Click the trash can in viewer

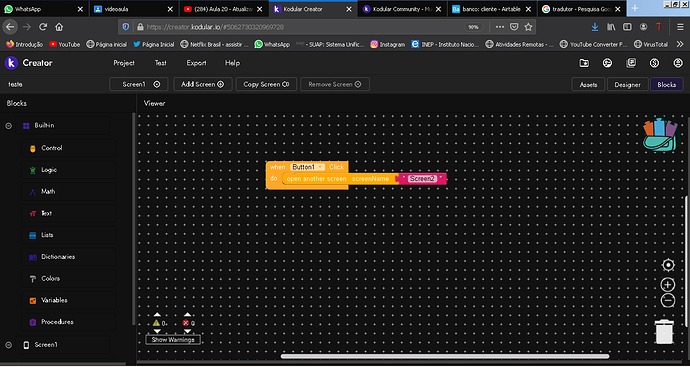[664, 331]
